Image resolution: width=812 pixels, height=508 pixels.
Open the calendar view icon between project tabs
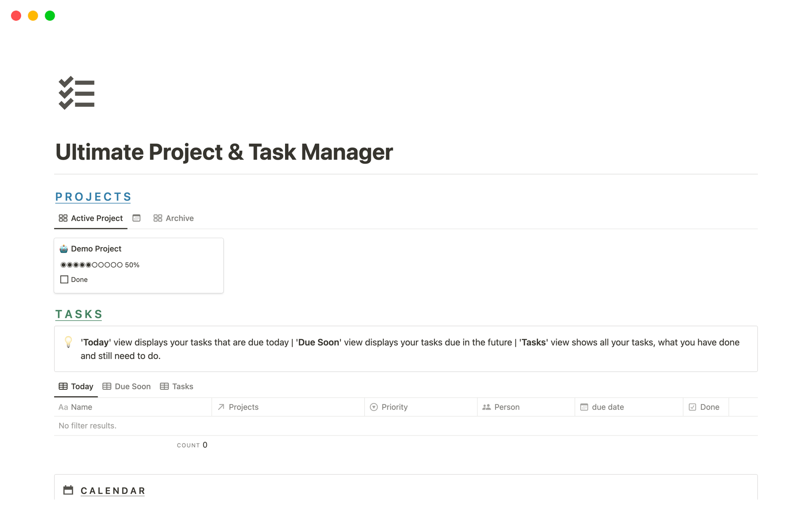point(136,218)
